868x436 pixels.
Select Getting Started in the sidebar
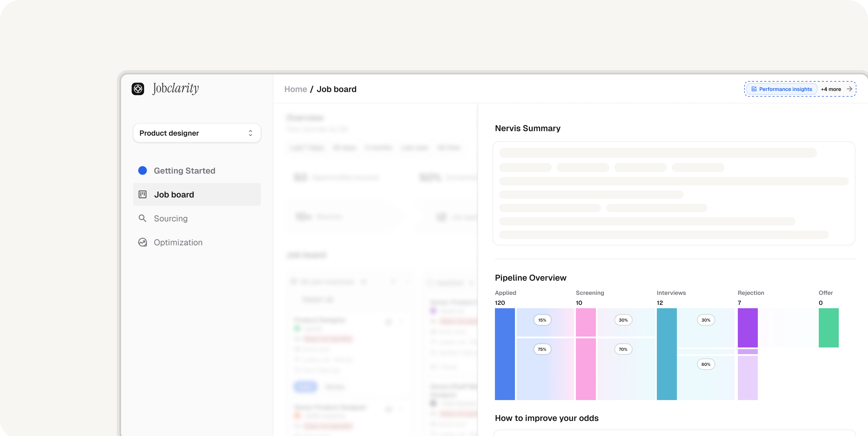[x=185, y=171]
